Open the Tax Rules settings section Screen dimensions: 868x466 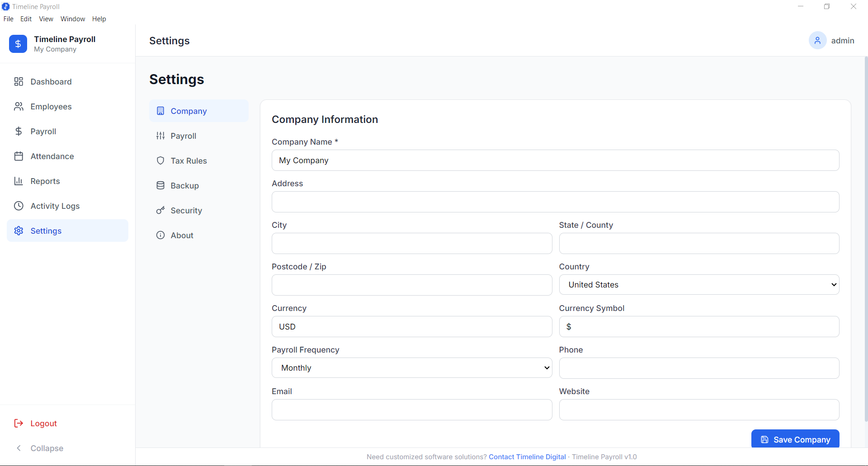(189, 160)
